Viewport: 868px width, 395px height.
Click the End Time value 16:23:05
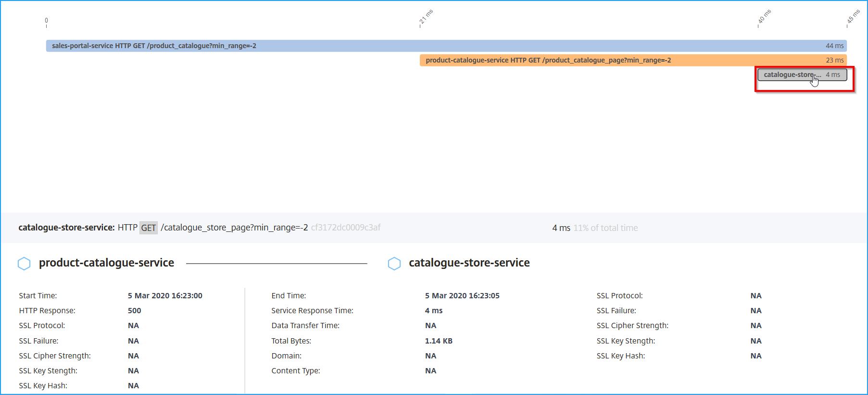[x=462, y=296]
